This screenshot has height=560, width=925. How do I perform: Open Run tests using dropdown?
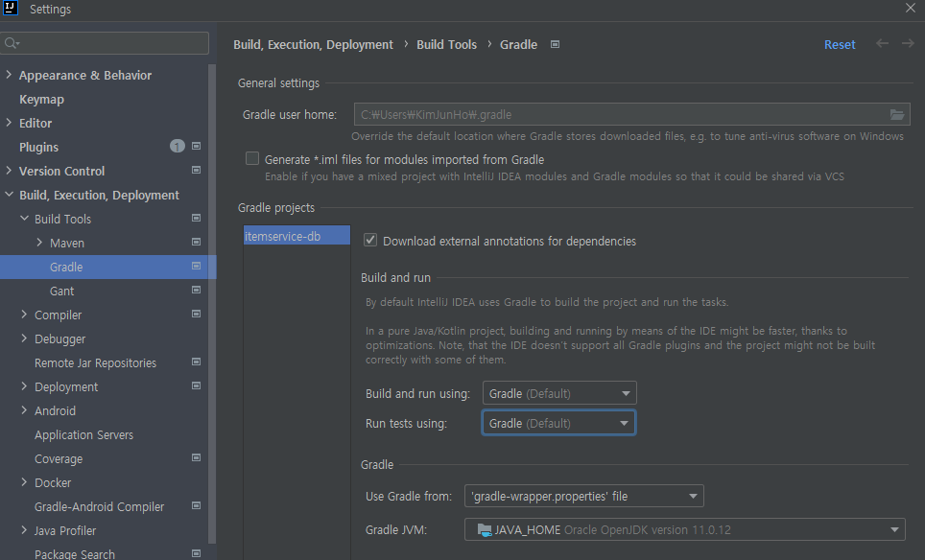(x=558, y=423)
